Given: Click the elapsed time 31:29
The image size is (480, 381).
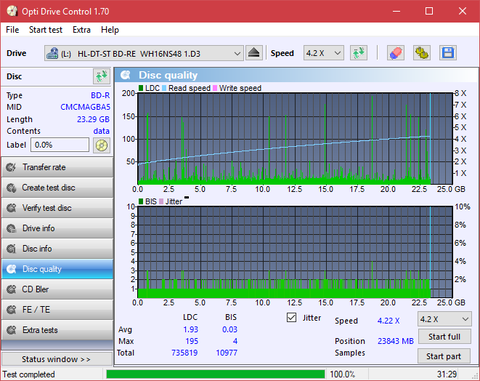Looking at the screenshot, I should (x=447, y=374).
